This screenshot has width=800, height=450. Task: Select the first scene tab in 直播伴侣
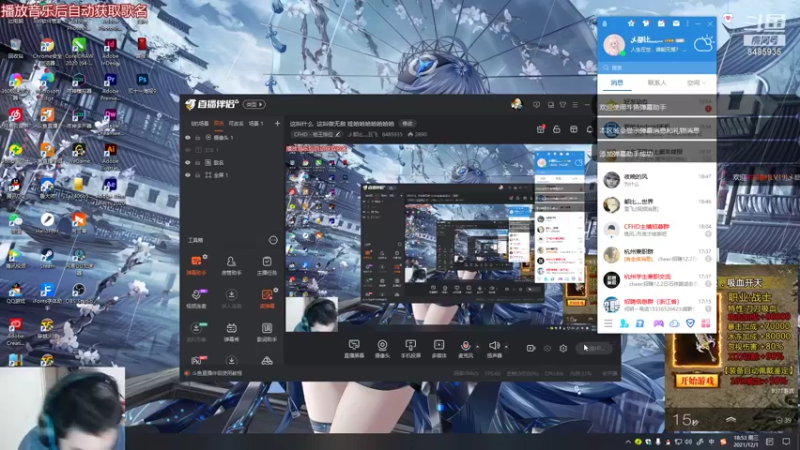199,123
